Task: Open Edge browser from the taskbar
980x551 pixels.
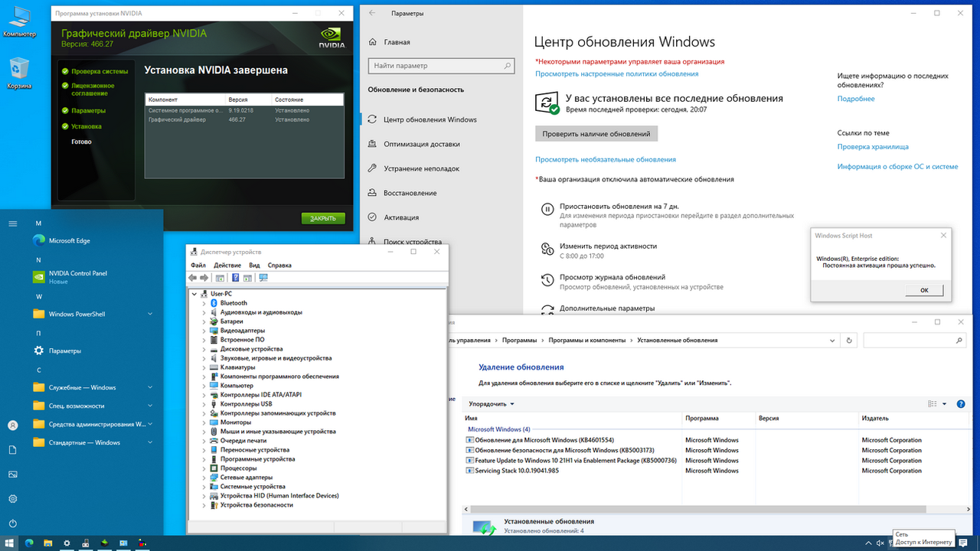Action: coord(30,543)
